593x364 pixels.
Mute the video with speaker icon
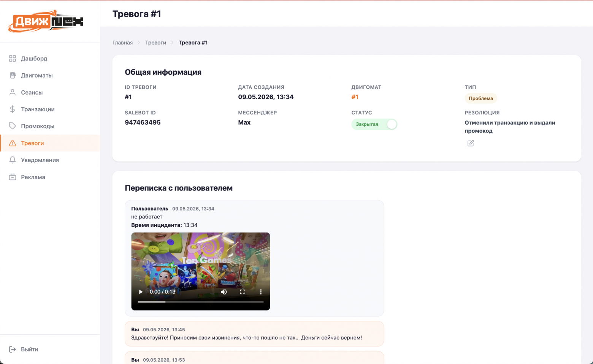click(x=224, y=292)
